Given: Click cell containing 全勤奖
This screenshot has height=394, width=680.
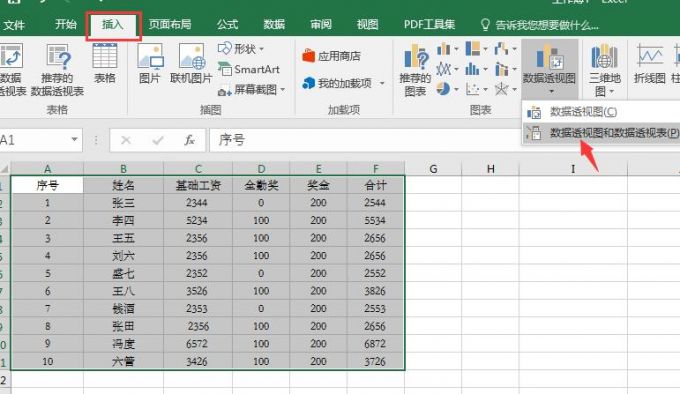Looking at the screenshot, I should tap(261, 185).
